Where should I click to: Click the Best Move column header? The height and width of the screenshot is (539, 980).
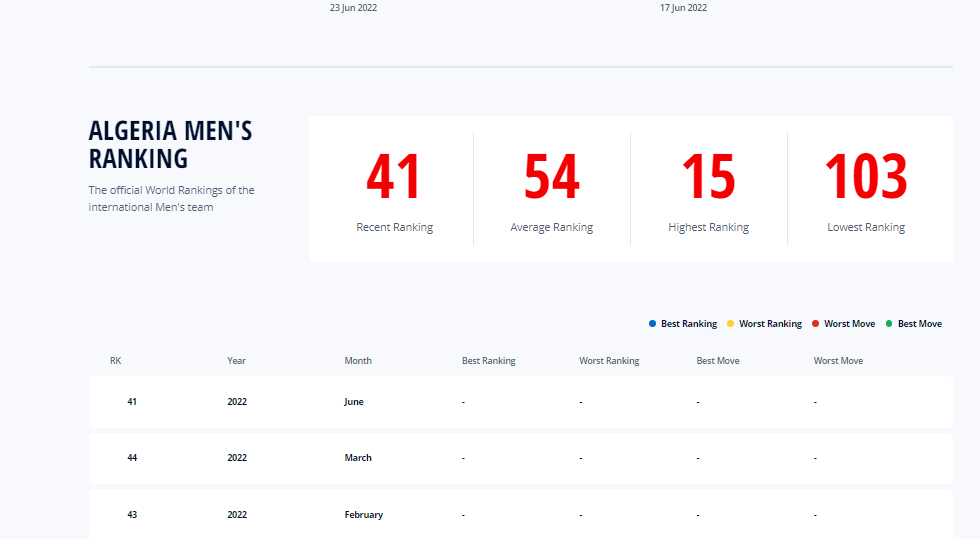tap(718, 361)
